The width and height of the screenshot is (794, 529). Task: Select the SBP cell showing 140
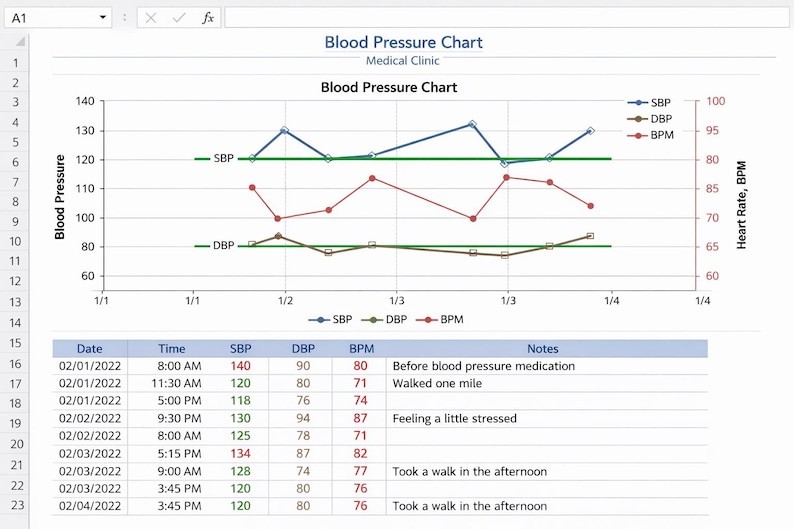click(241, 366)
